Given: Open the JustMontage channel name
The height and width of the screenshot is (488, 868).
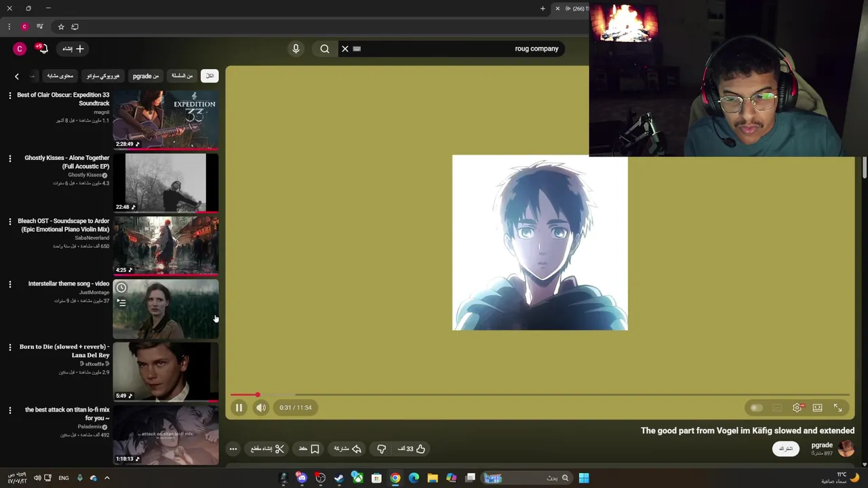Looking at the screenshot, I should point(94,293).
